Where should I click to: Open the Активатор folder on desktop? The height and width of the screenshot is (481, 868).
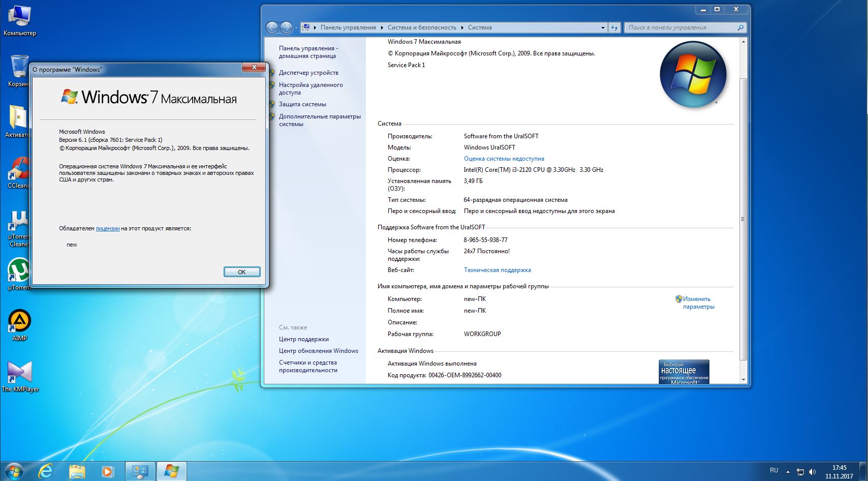pos(18,121)
